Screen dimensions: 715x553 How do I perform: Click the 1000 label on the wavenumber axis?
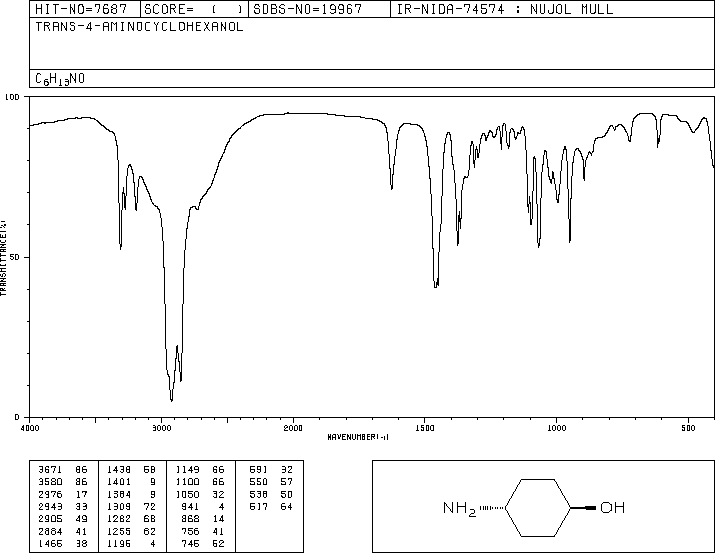[x=556, y=428]
